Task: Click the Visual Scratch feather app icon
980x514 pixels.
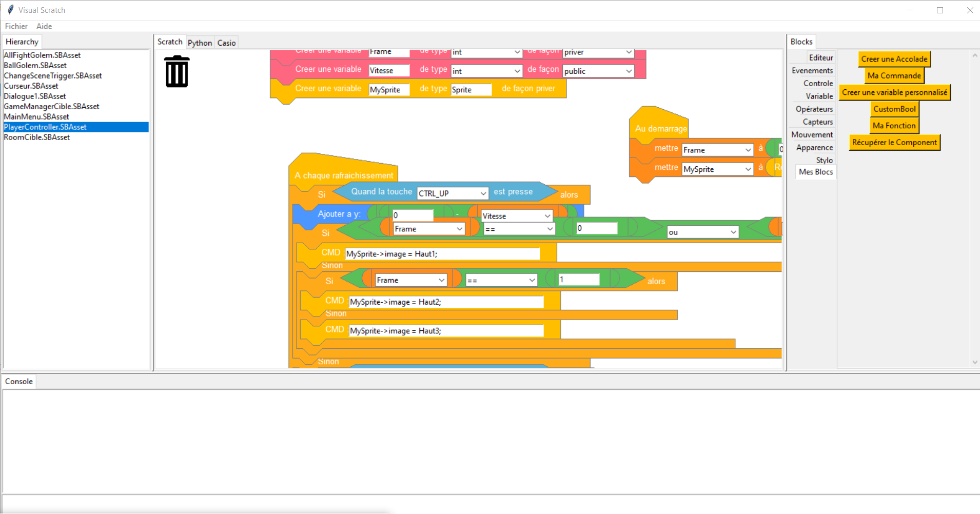Action: coord(10,10)
